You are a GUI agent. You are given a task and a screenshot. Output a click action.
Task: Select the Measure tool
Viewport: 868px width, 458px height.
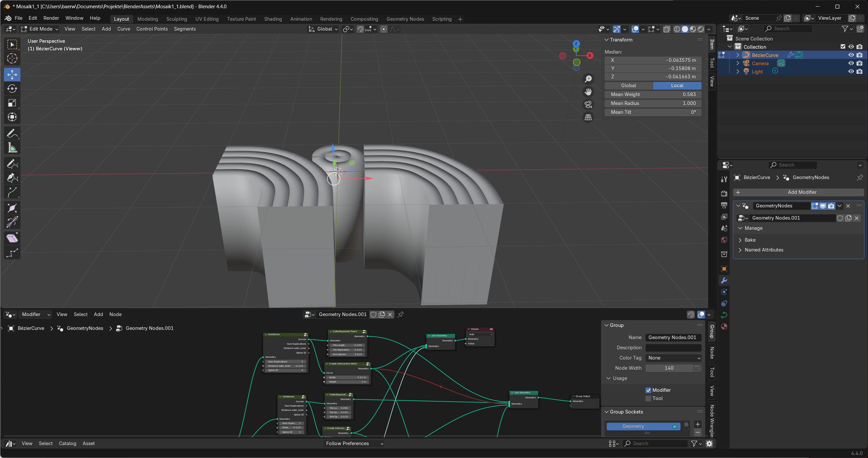point(12,148)
